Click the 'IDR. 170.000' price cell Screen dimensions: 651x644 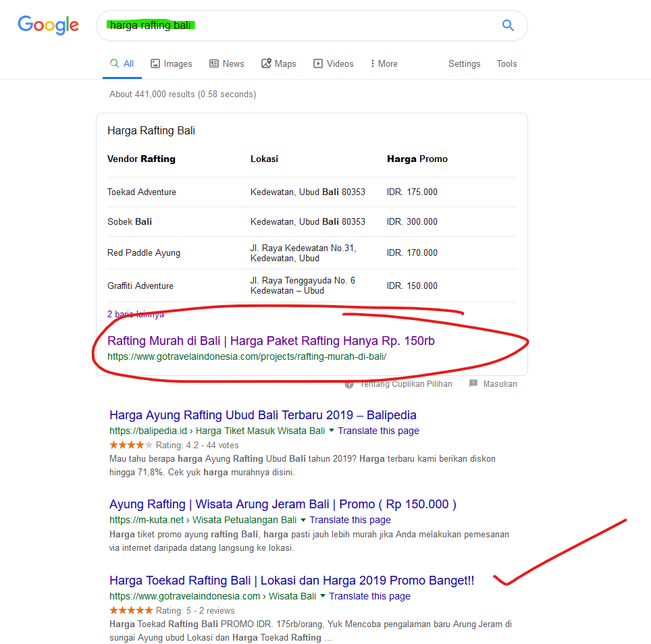(x=412, y=252)
